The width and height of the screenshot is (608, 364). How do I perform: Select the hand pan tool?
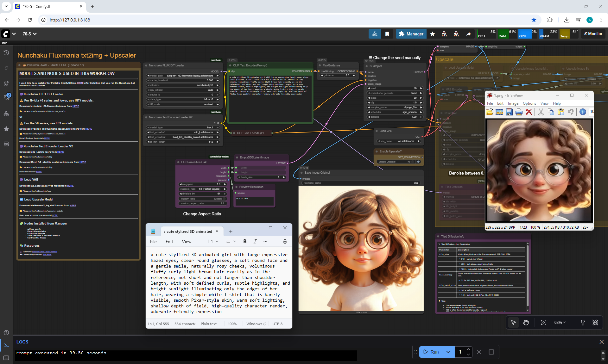(x=526, y=322)
